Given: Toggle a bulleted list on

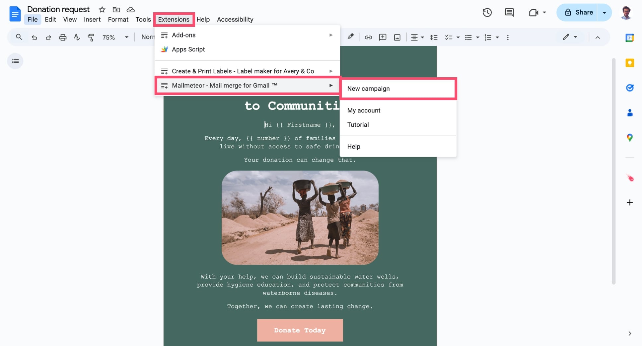Looking at the screenshot, I should [468, 37].
